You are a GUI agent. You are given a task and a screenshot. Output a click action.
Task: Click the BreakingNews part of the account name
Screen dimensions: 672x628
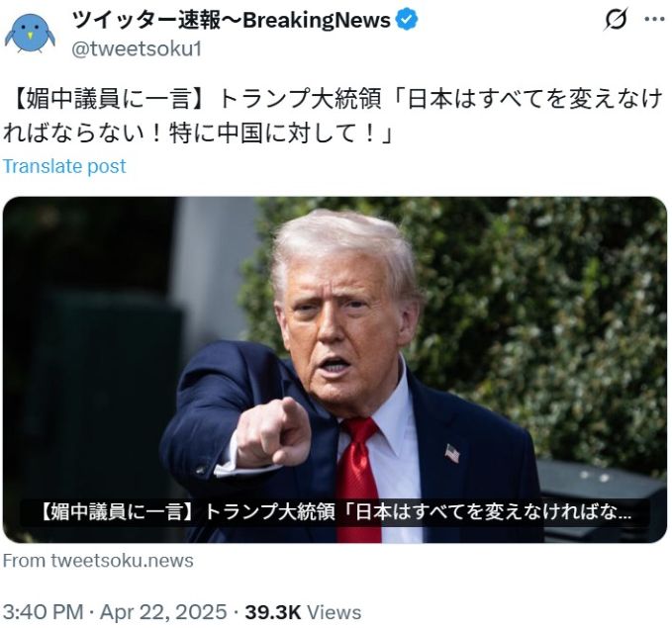[317, 20]
